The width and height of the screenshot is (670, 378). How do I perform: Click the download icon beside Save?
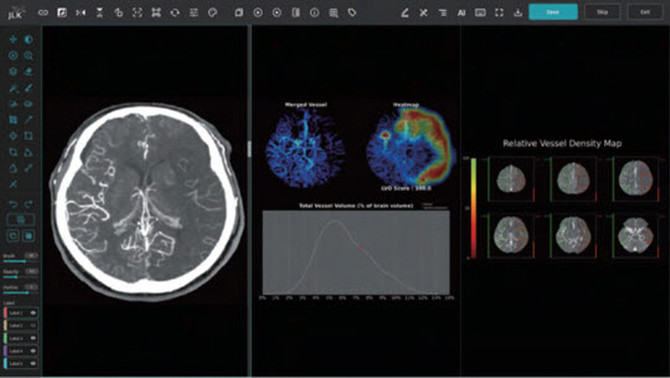[518, 13]
